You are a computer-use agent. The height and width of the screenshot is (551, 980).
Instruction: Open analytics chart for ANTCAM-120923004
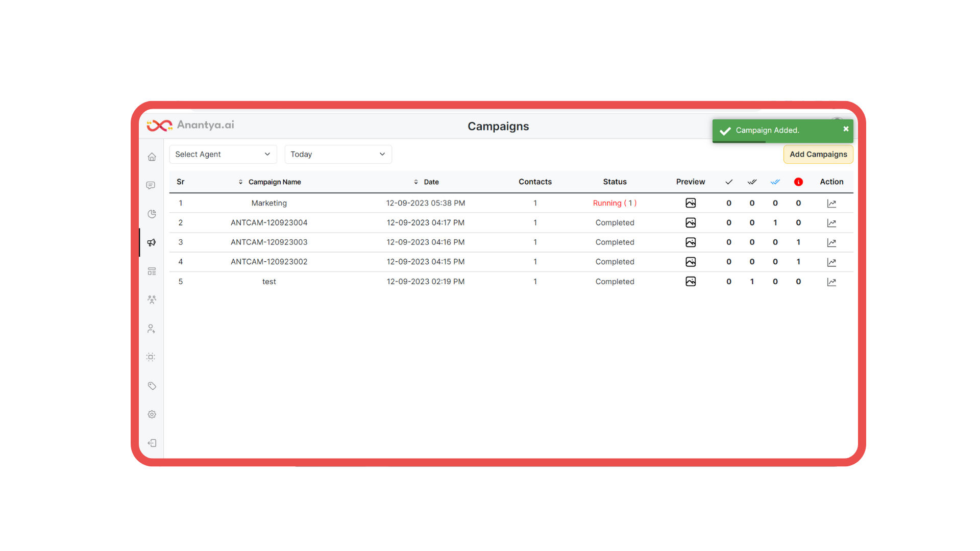tap(831, 223)
